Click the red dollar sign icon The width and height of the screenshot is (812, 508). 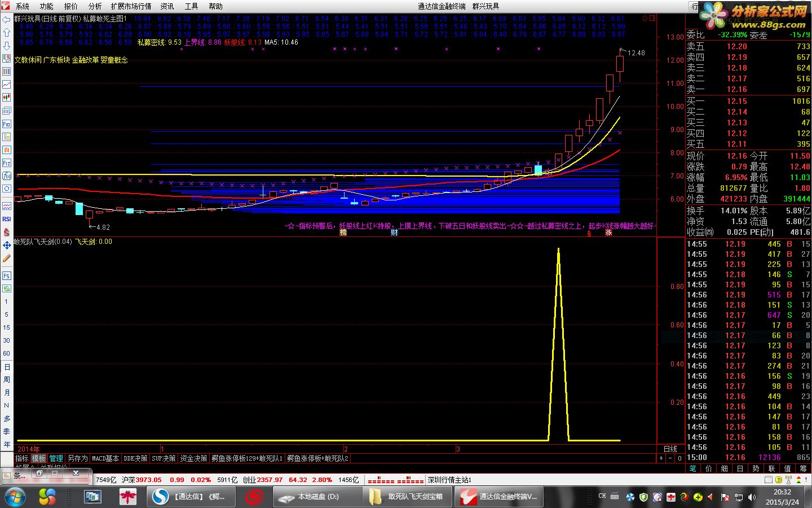pyautogui.click(x=7, y=232)
